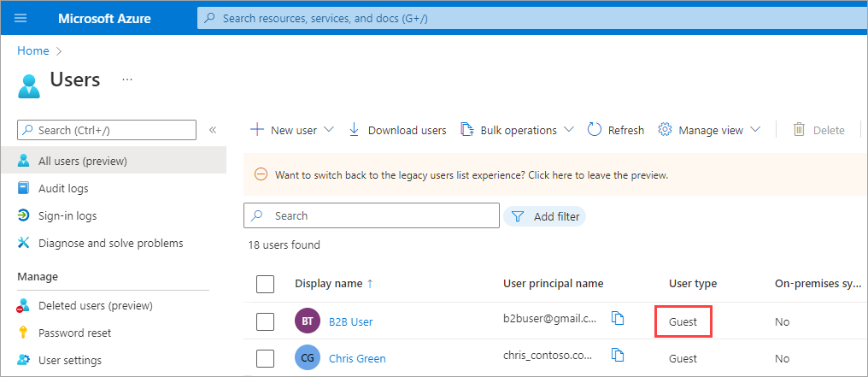Click the New user button
The height and width of the screenshot is (377, 868).
click(x=292, y=130)
